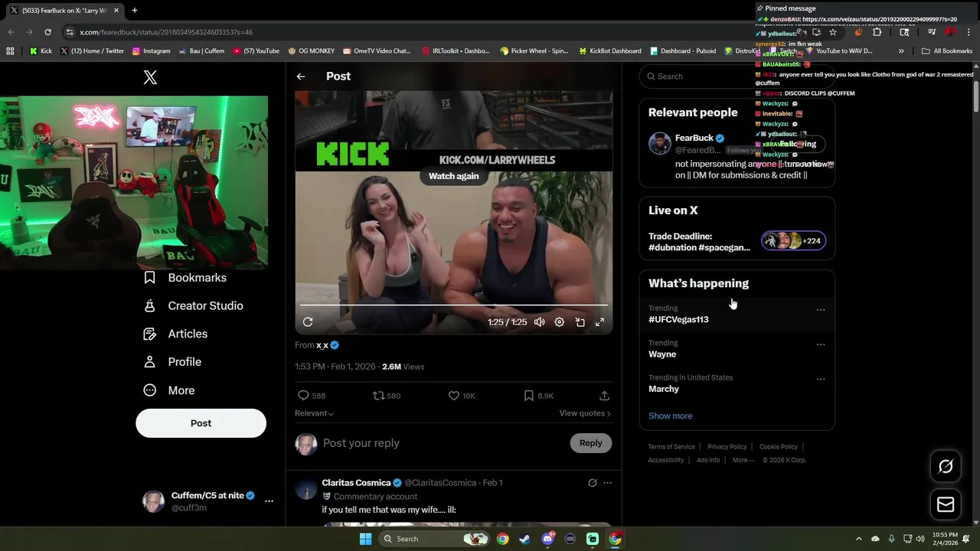Open Steam from the taskbar
The image size is (980, 551).
pyautogui.click(x=524, y=539)
